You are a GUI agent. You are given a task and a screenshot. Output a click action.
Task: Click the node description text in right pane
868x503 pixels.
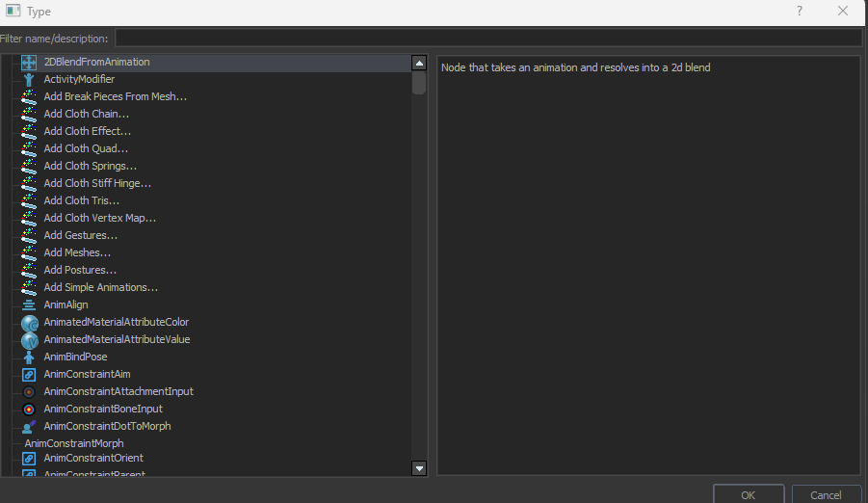click(x=576, y=67)
